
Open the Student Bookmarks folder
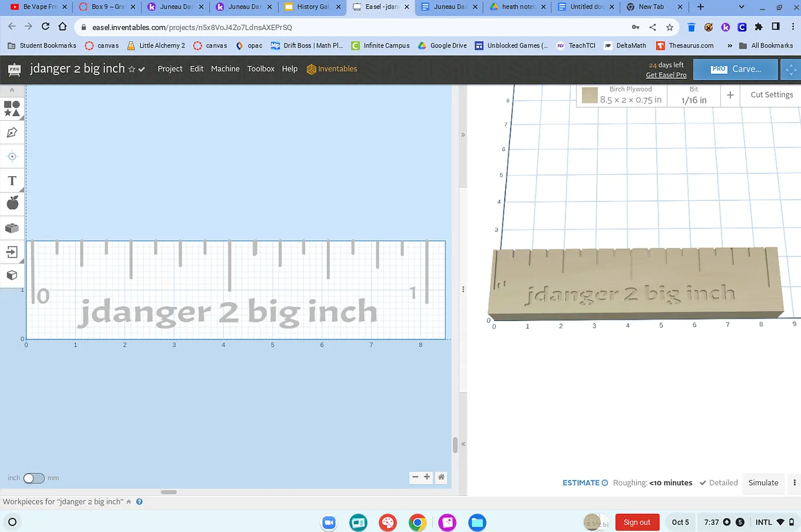click(x=41, y=45)
